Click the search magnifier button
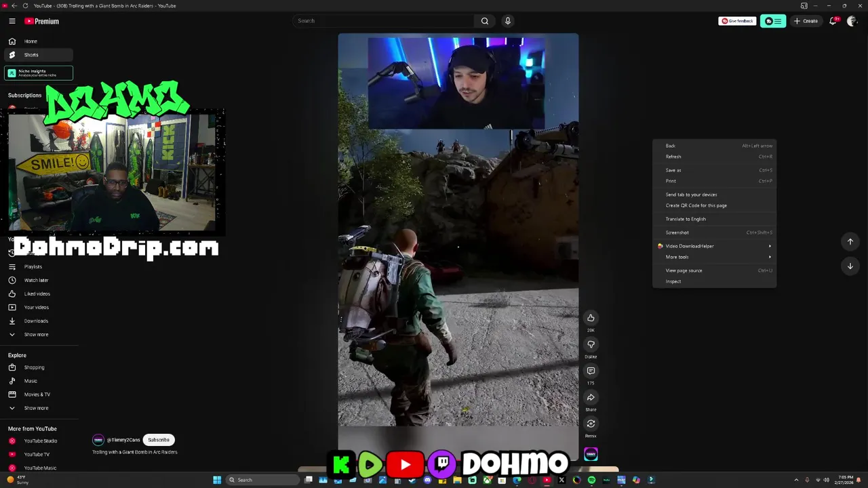The image size is (868, 488). pyautogui.click(x=484, y=21)
